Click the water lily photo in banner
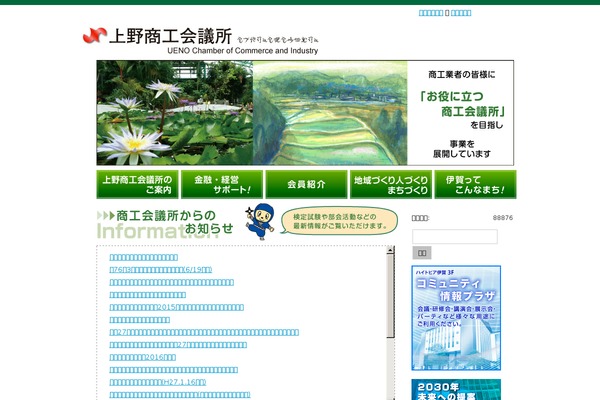Image resolution: width=600 pixels, height=400 pixels. tap(175, 113)
